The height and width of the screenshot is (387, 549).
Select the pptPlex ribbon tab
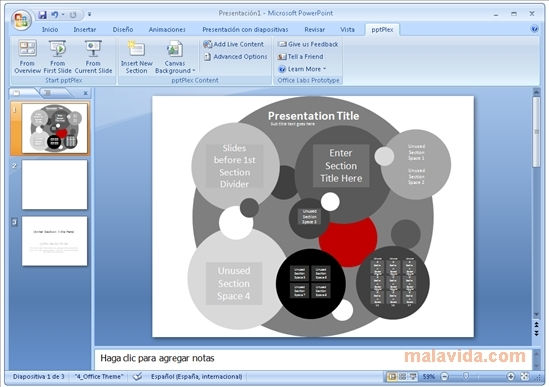coord(382,30)
